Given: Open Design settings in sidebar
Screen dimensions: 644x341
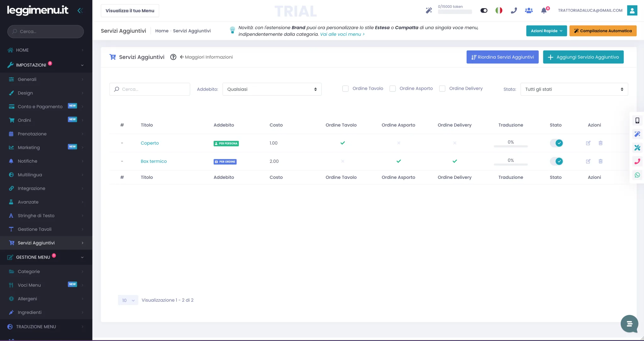Looking at the screenshot, I should click(46, 93).
